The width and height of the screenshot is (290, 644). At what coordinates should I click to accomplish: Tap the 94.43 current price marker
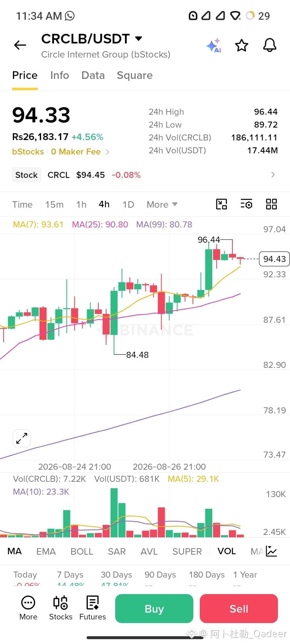point(274,259)
